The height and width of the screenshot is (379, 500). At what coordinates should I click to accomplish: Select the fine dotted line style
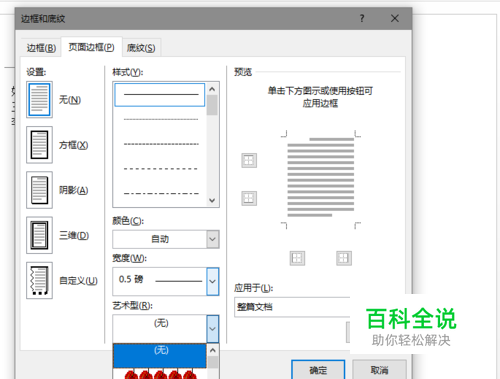[x=161, y=119]
